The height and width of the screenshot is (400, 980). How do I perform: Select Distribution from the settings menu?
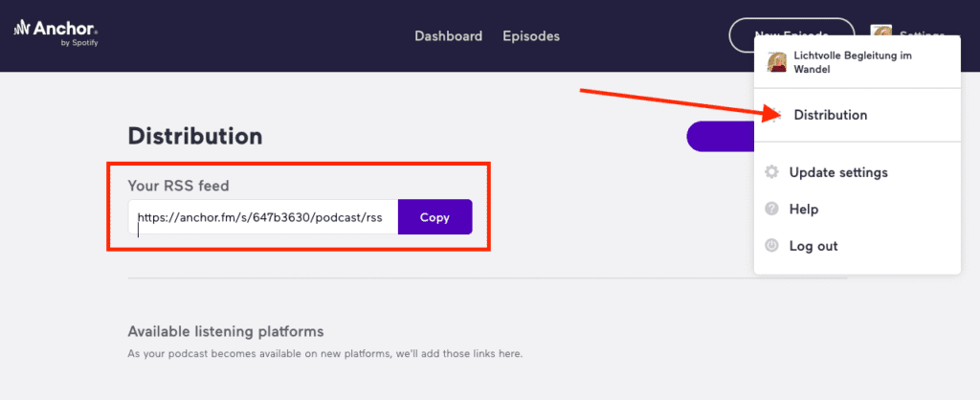click(830, 115)
